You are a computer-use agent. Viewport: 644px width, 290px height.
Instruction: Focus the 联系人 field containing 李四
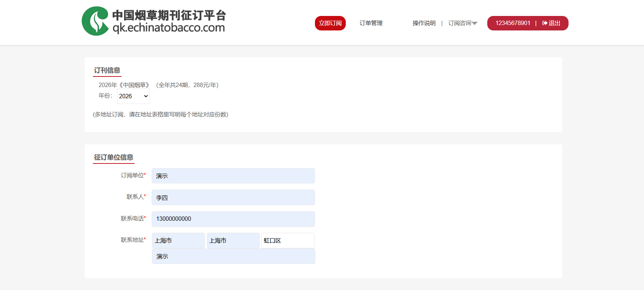point(233,198)
